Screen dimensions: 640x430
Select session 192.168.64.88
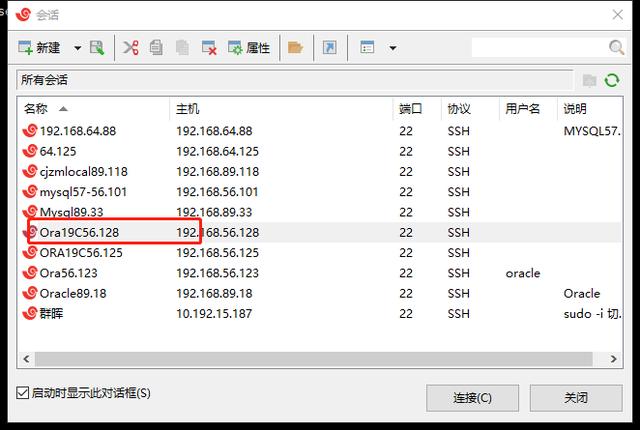[x=78, y=131]
